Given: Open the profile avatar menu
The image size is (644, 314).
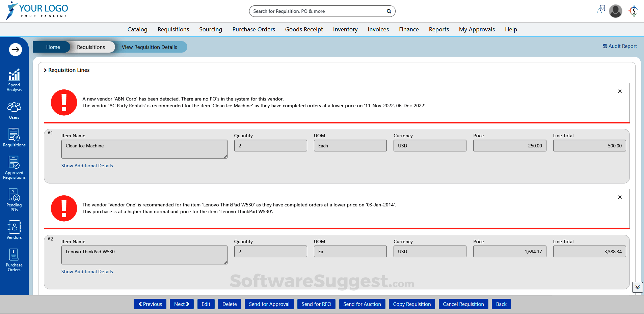Looking at the screenshot, I should point(616,11).
